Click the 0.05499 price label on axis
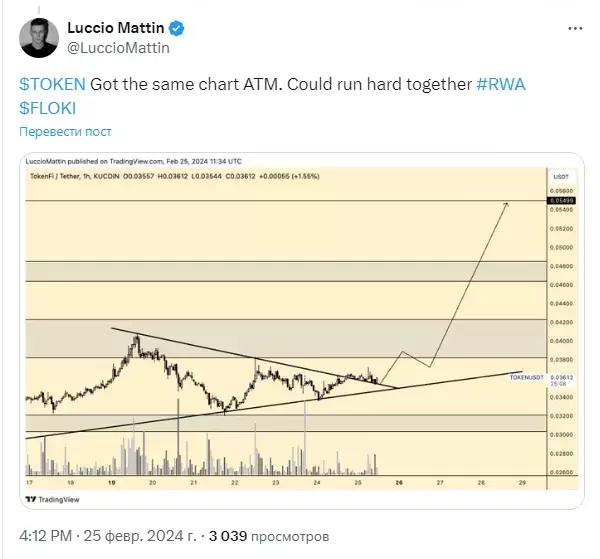The image size is (600, 559). point(561,200)
